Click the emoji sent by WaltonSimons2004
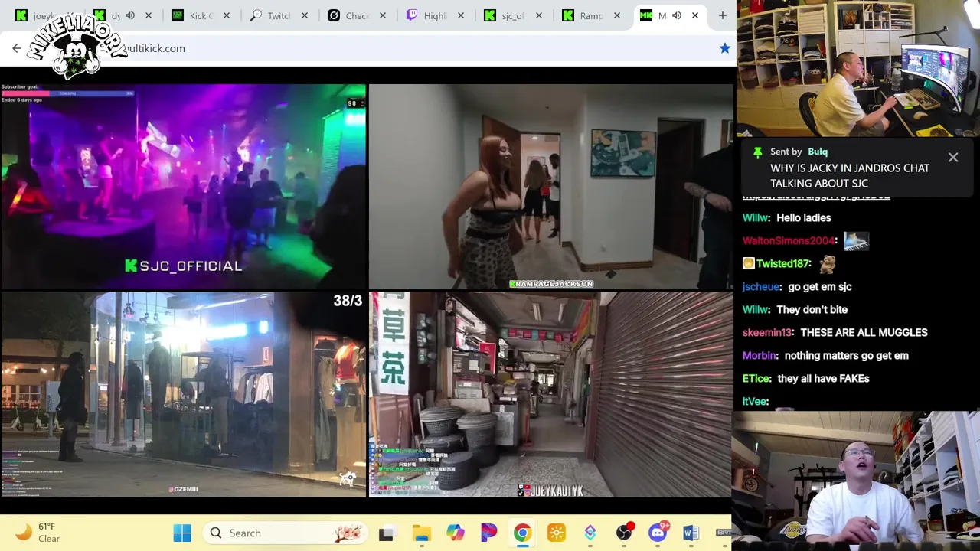Viewport: 980px width, 551px height. point(856,241)
